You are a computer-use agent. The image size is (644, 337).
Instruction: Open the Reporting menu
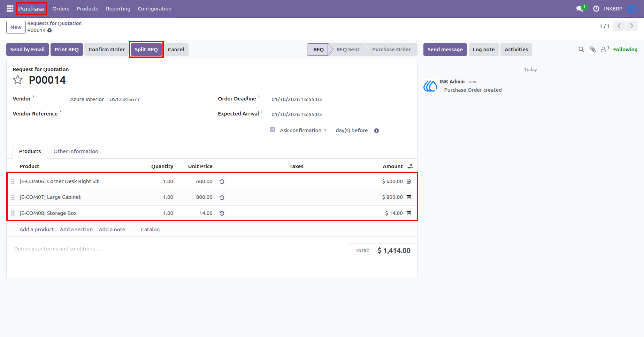point(118,9)
